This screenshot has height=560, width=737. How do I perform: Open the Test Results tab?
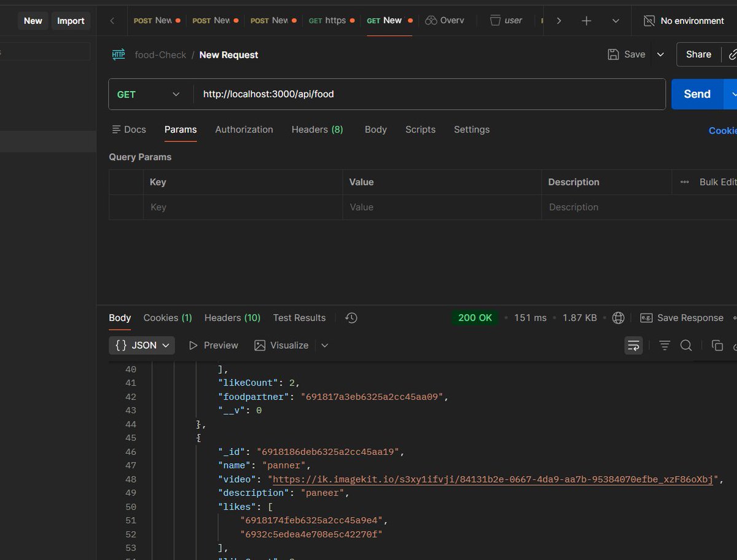[299, 318]
